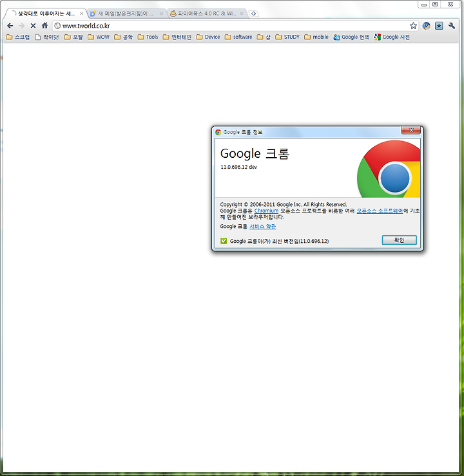The image size is (464, 476).
Task: Open the STUDY bookmark folder
Action: click(287, 37)
